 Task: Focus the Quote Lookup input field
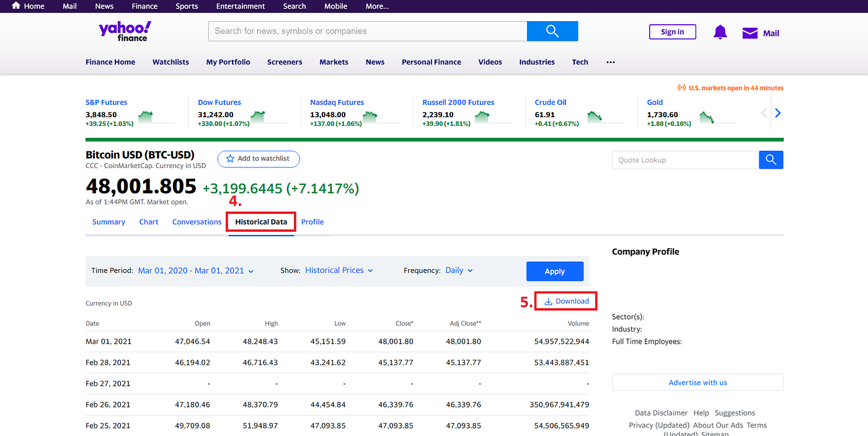685,160
